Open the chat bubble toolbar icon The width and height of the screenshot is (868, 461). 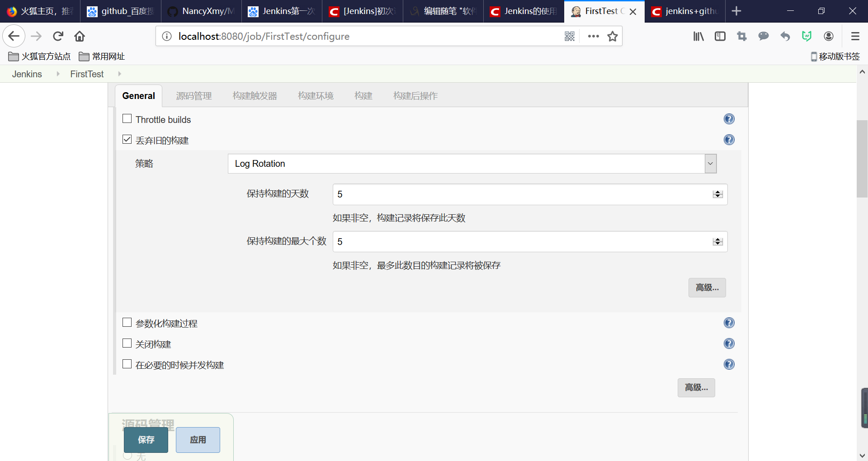pos(764,36)
